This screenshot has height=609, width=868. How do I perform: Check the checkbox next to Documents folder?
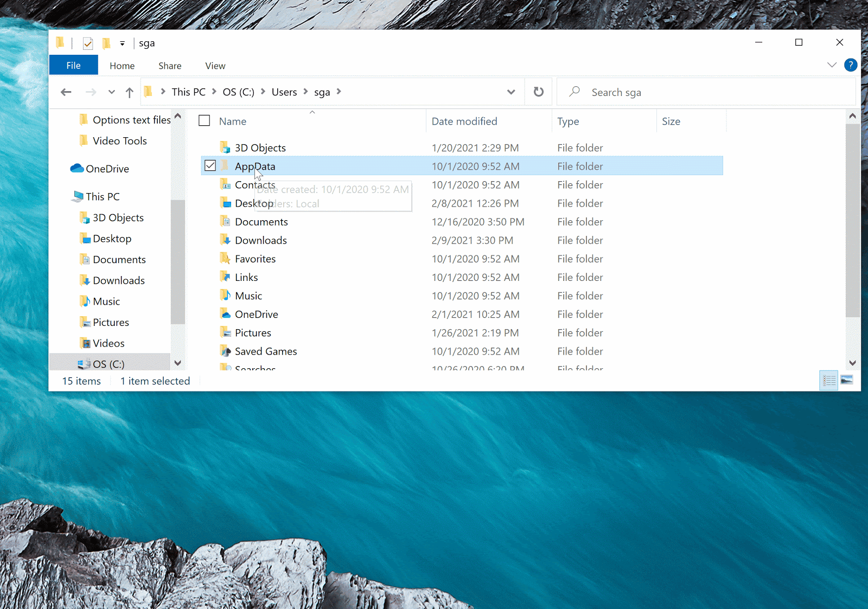tap(210, 221)
